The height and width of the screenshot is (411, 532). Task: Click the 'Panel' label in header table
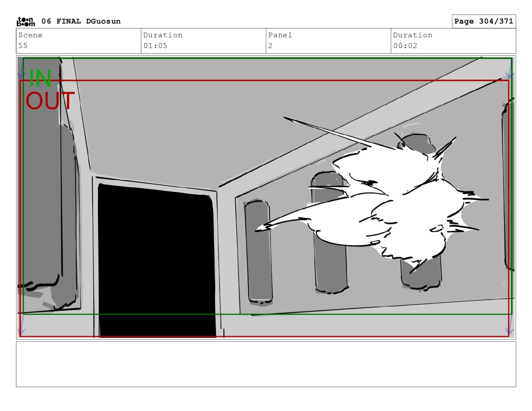click(280, 35)
